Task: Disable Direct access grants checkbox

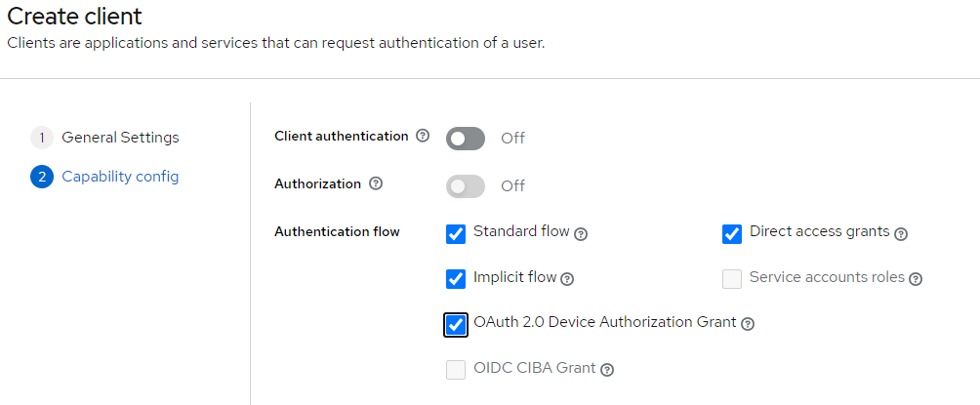Action: (x=732, y=234)
